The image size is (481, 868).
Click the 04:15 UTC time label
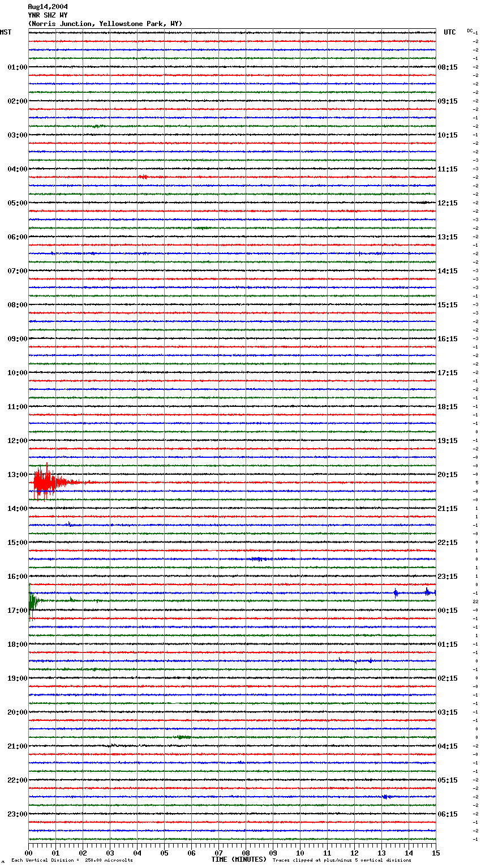point(448,746)
